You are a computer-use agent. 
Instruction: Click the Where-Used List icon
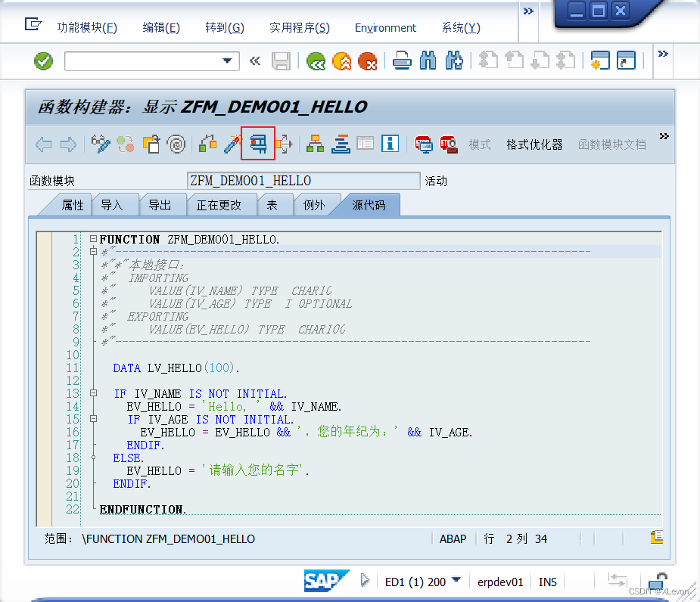click(x=284, y=144)
